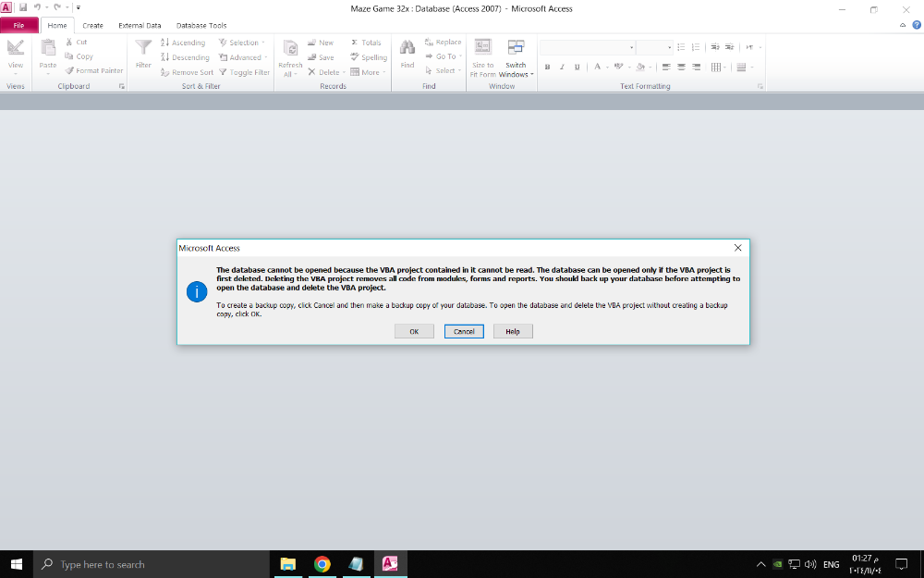Open the Switch Windows dropdown

pyautogui.click(x=516, y=57)
